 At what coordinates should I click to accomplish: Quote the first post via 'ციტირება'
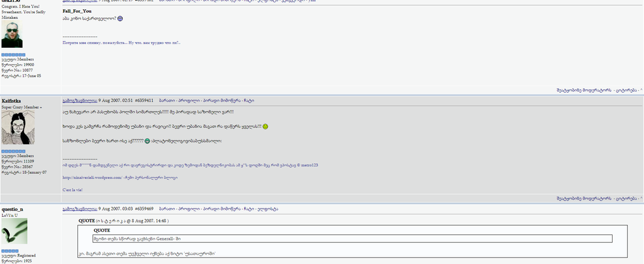click(626, 90)
